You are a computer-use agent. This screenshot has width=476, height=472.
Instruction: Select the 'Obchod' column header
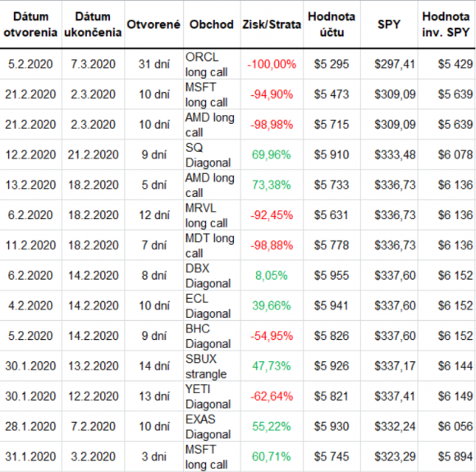click(212, 25)
